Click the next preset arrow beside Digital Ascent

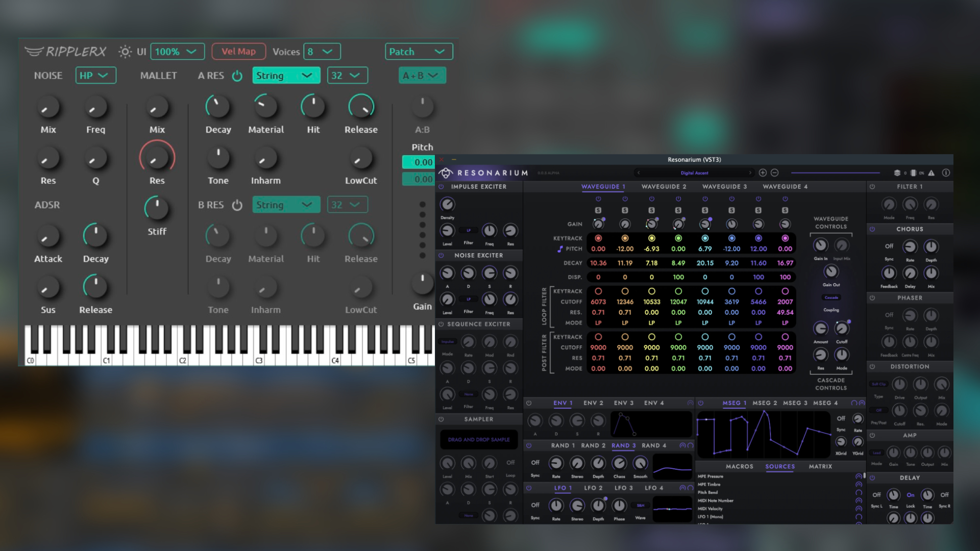750,173
